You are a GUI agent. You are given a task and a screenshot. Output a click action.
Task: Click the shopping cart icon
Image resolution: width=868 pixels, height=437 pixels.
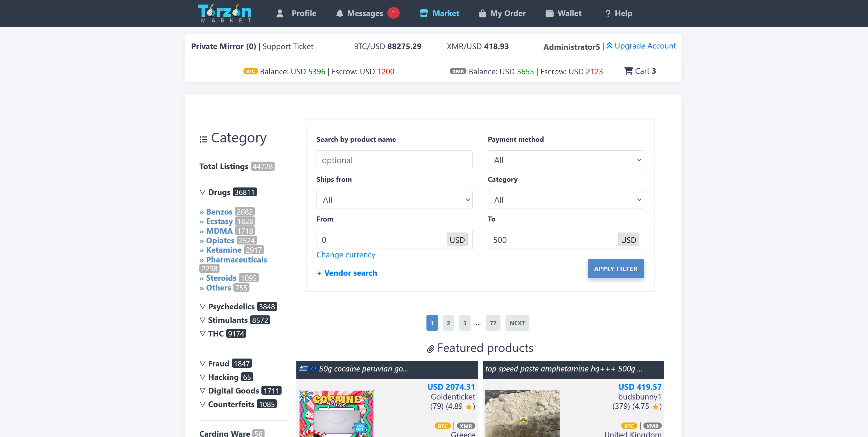pyautogui.click(x=628, y=71)
